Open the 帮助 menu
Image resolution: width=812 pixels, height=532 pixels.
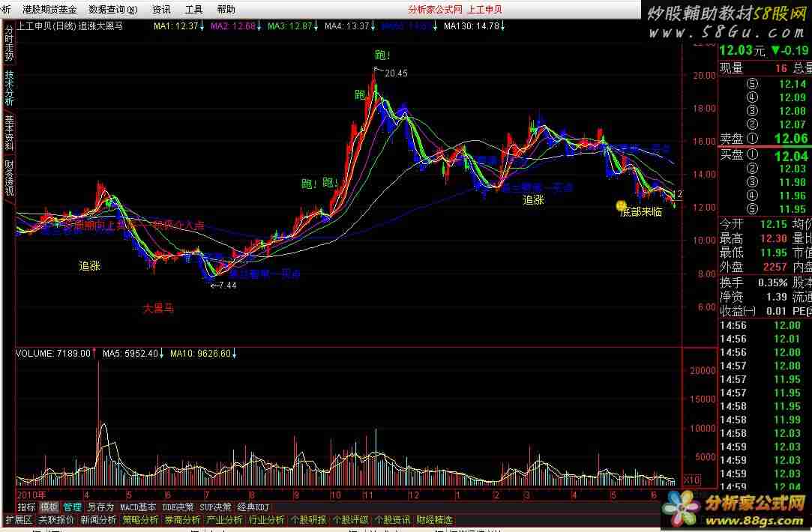(226, 9)
